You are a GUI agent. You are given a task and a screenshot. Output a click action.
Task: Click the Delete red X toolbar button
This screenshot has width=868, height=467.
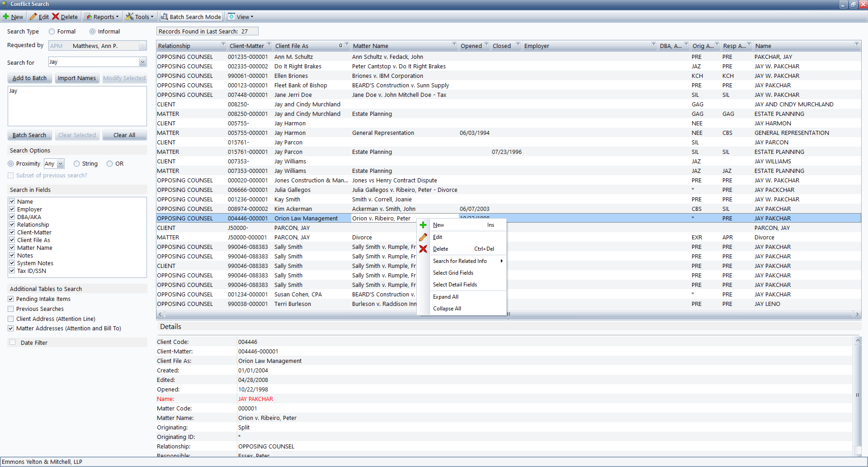65,17
